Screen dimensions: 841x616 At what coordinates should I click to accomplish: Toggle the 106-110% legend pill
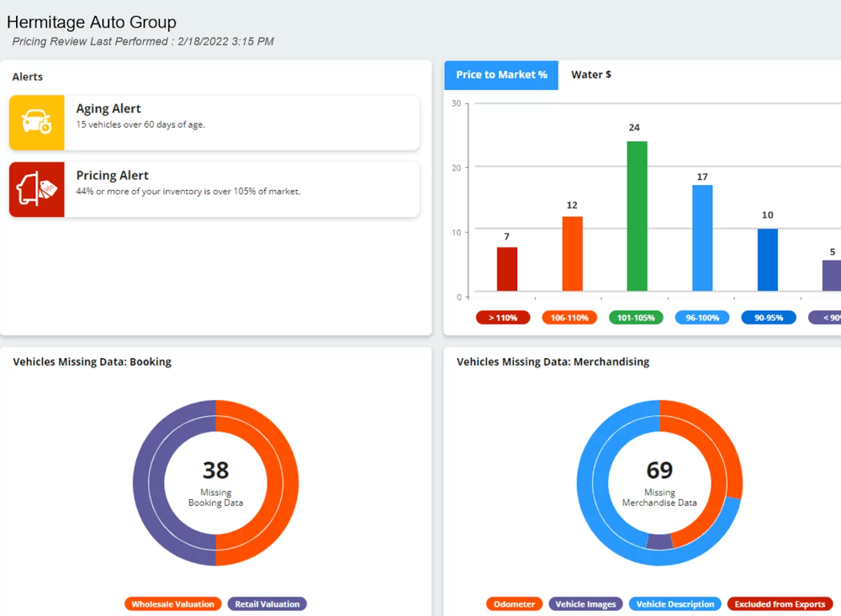(x=569, y=318)
